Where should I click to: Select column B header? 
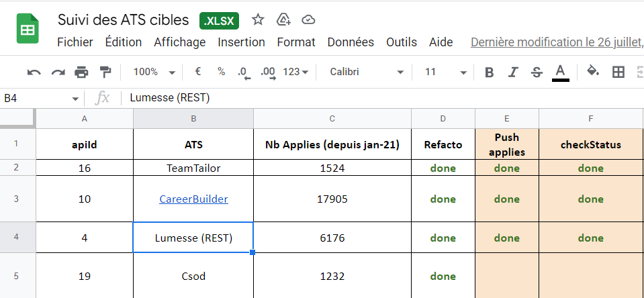pos(193,119)
